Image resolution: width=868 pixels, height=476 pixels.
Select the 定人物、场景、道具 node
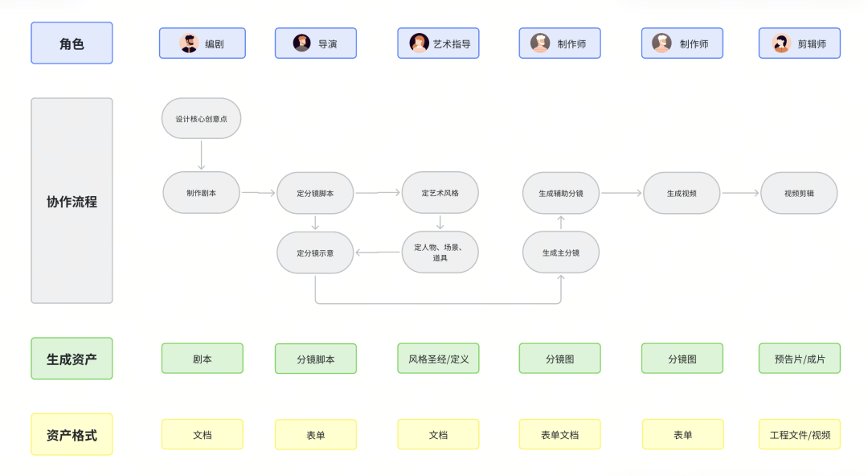coord(440,252)
